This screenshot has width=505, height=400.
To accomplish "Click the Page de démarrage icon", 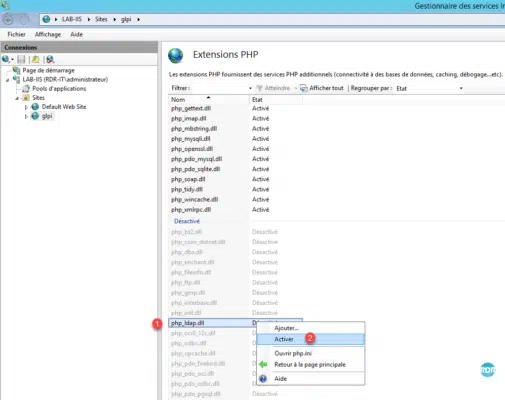I will [16, 70].
